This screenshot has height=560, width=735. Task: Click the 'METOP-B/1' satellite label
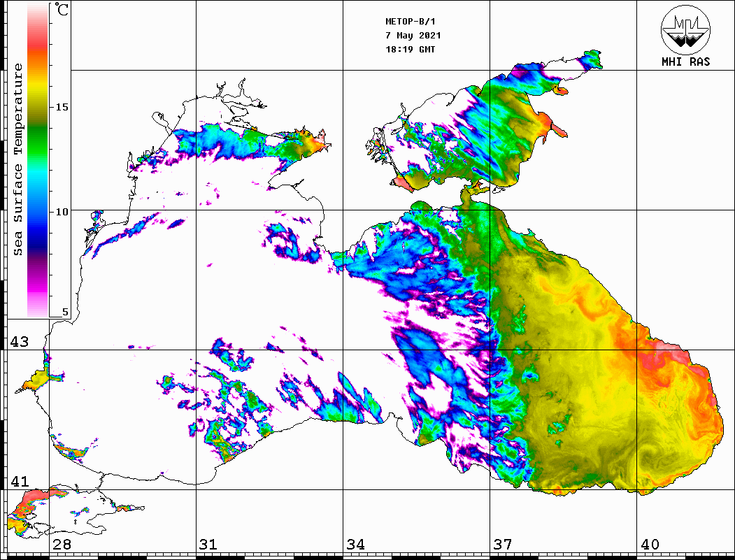(410, 22)
